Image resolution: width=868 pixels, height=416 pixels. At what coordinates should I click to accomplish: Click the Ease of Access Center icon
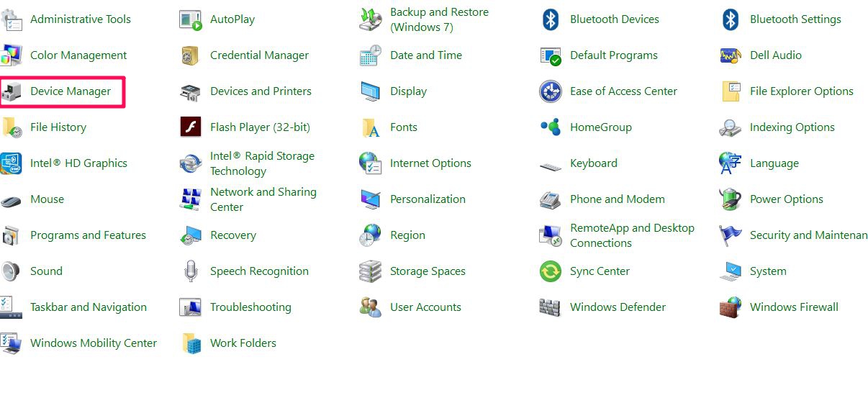[551, 91]
